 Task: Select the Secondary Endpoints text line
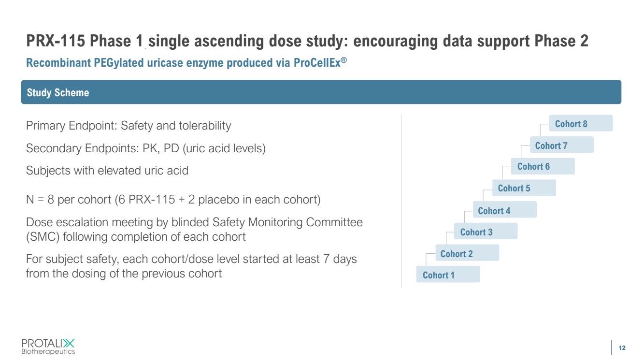[145, 148]
